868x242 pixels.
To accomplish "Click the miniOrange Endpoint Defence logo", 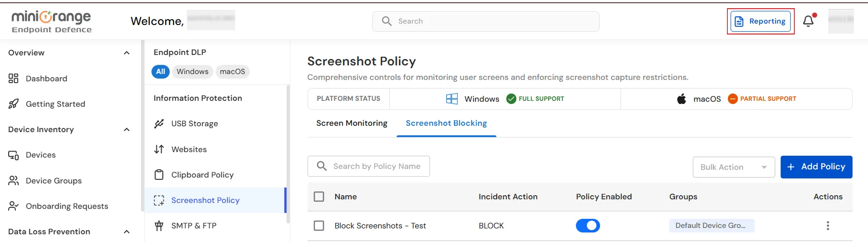I will tap(51, 22).
